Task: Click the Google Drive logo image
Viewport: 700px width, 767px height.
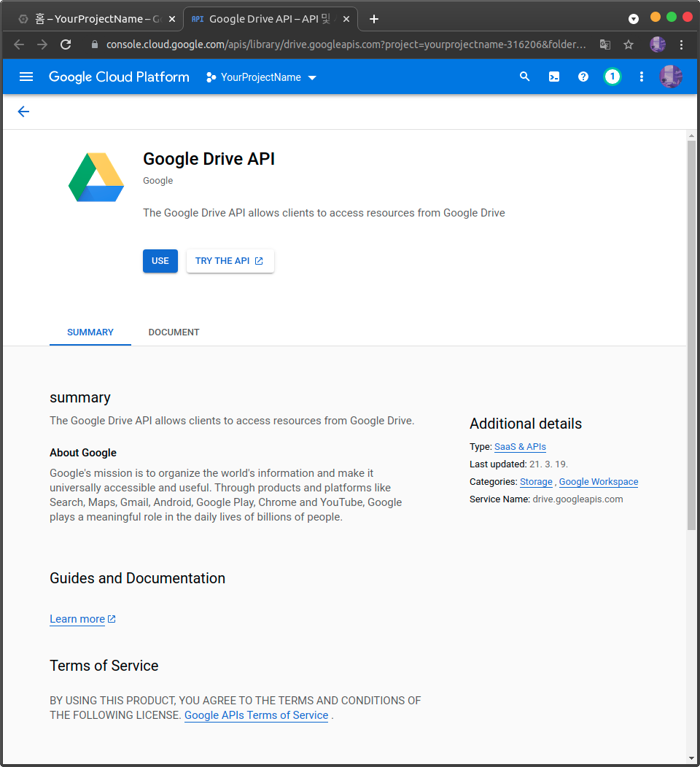Action: tap(96, 177)
